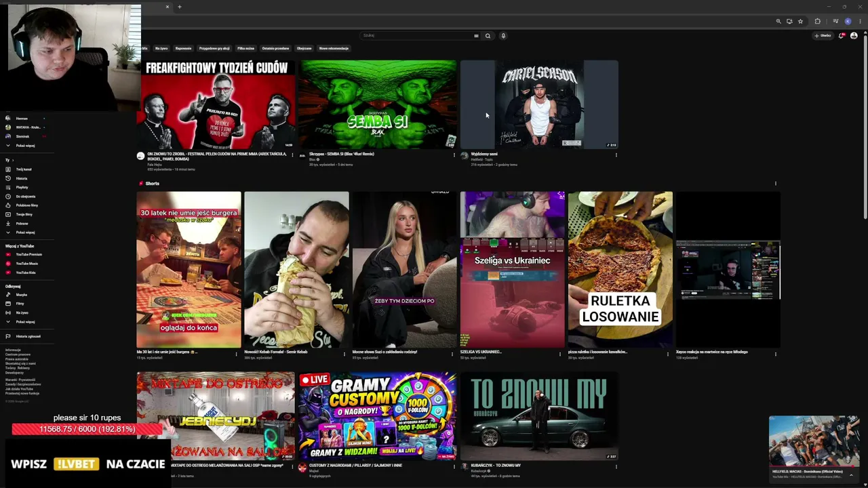The width and height of the screenshot is (868, 488).
Task: Open YouTube Music link
Action: point(27,264)
